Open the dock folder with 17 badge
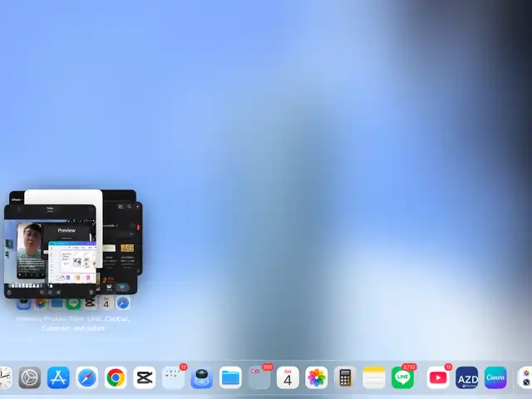The image size is (532, 399). pos(173,378)
